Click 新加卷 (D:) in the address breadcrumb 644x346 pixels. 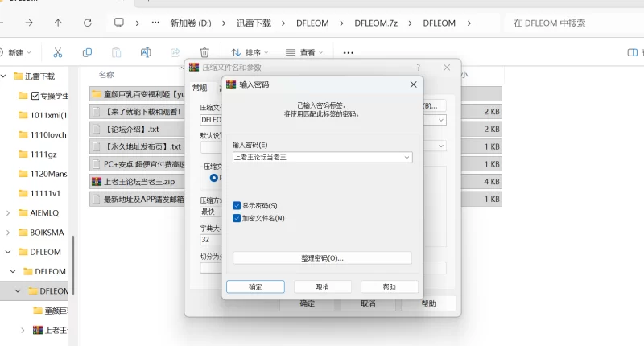click(x=191, y=23)
